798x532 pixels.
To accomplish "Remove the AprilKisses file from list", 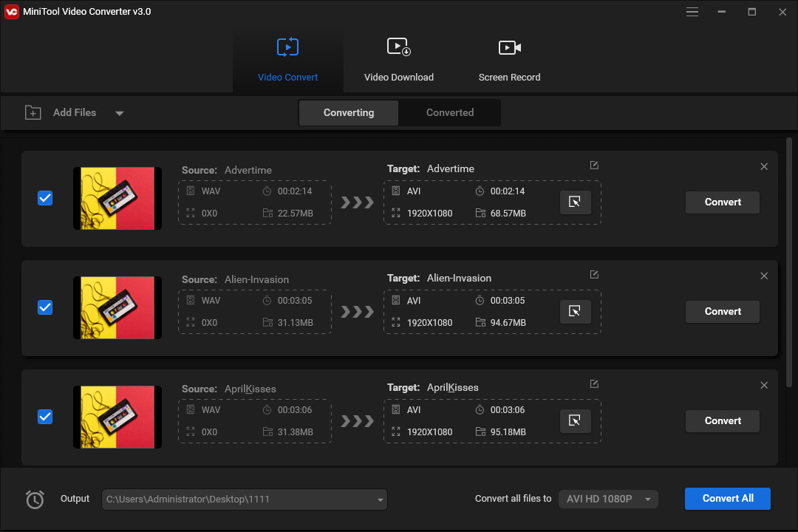I will tap(764, 386).
